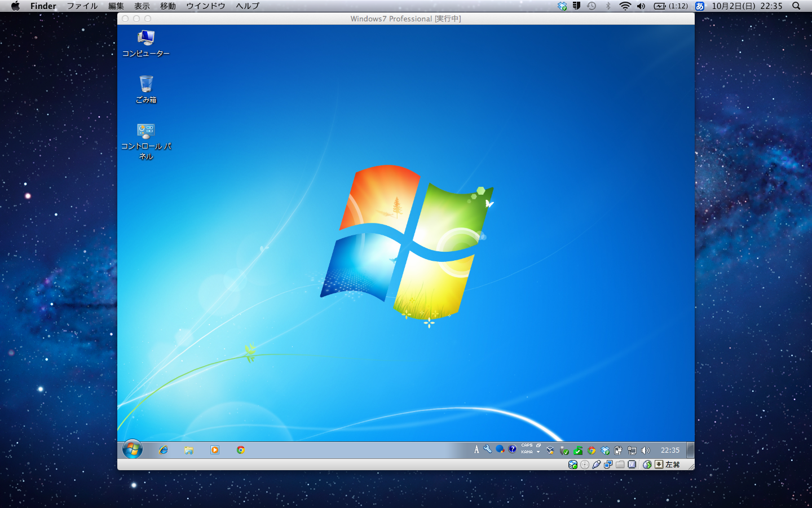
Task: Open the 移動 menu
Action: click(x=168, y=6)
